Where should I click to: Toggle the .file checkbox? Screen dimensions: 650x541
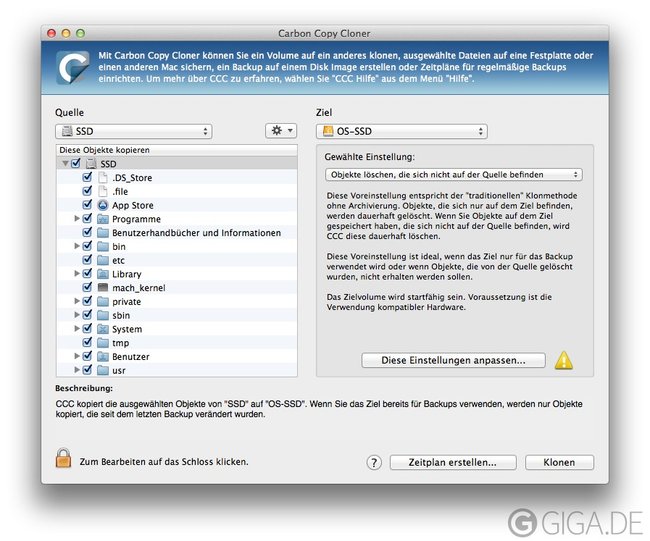pos(87,191)
